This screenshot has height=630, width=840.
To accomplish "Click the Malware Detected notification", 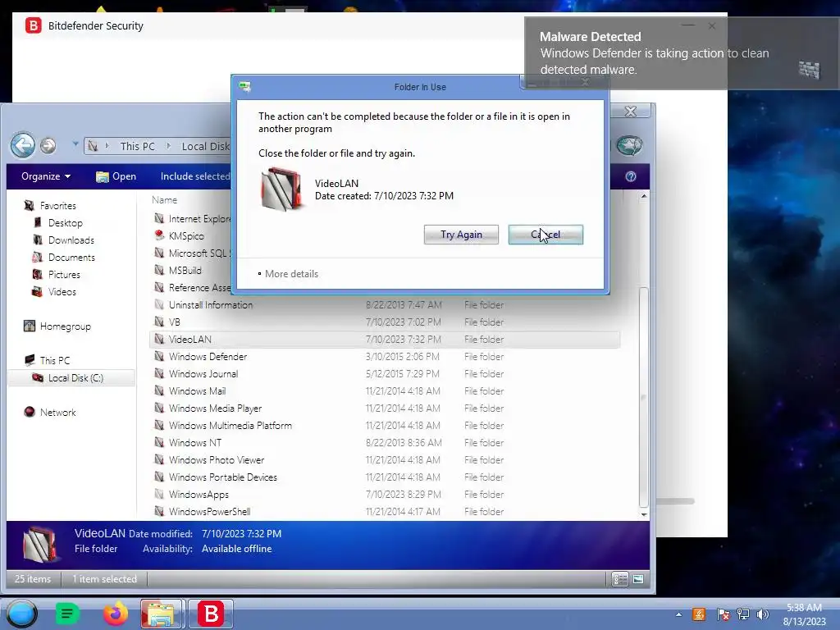I will [x=681, y=53].
